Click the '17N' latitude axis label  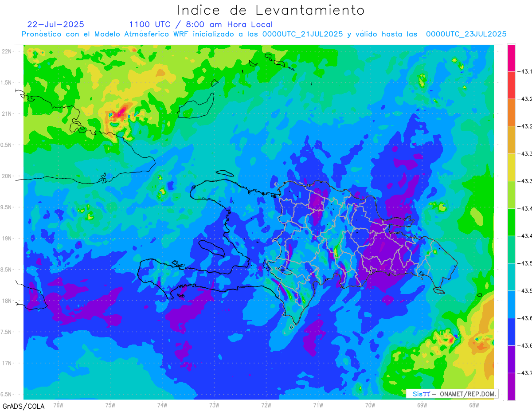tap(6, 364)
